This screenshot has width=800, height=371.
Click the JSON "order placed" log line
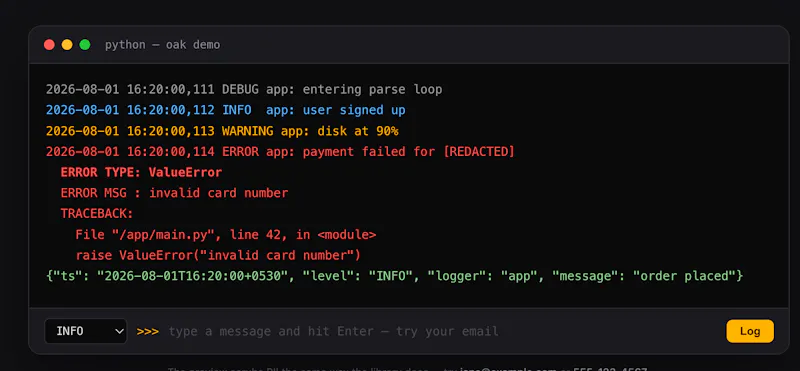(x=394, y=276)
